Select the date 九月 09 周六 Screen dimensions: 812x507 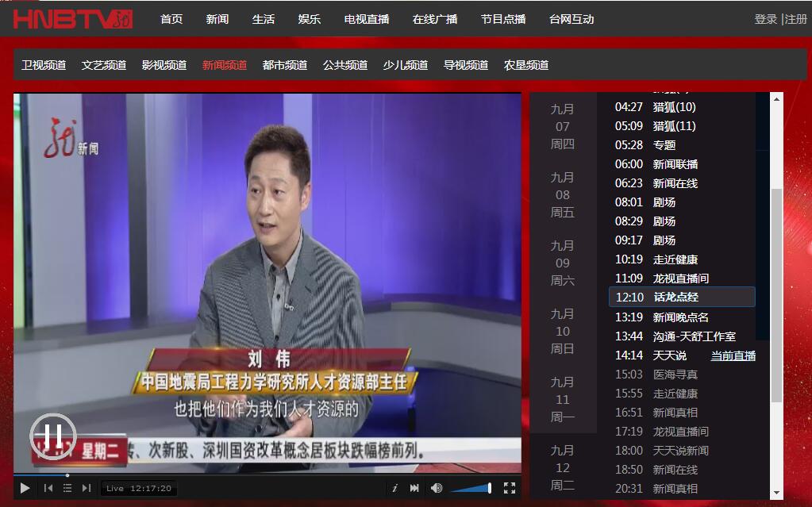point(563,263)
